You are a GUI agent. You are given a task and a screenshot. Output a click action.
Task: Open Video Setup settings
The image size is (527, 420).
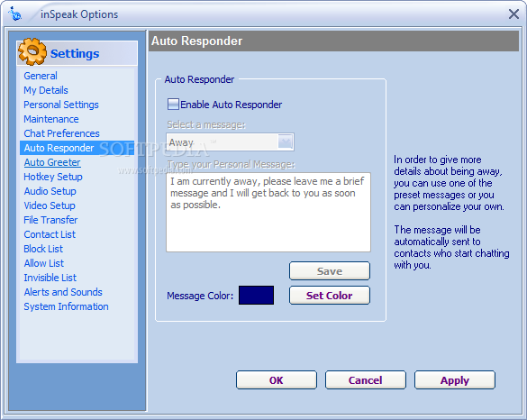click(x=50, y=205)
